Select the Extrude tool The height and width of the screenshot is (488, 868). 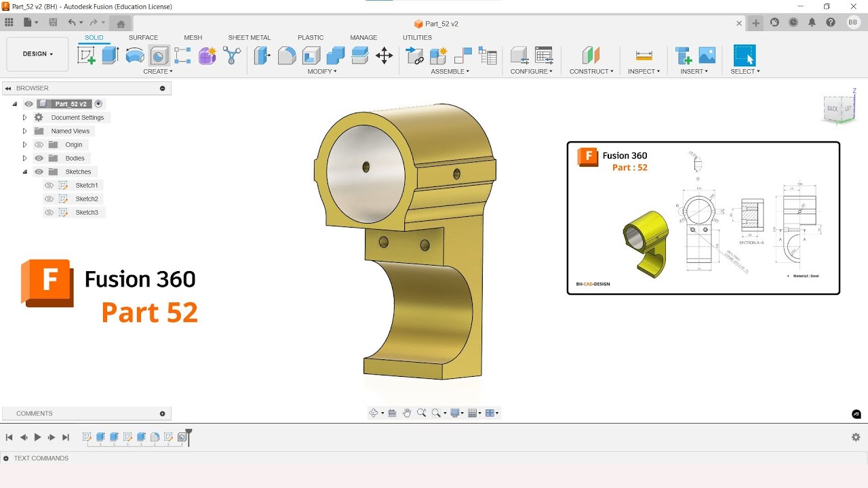[111, 55]
